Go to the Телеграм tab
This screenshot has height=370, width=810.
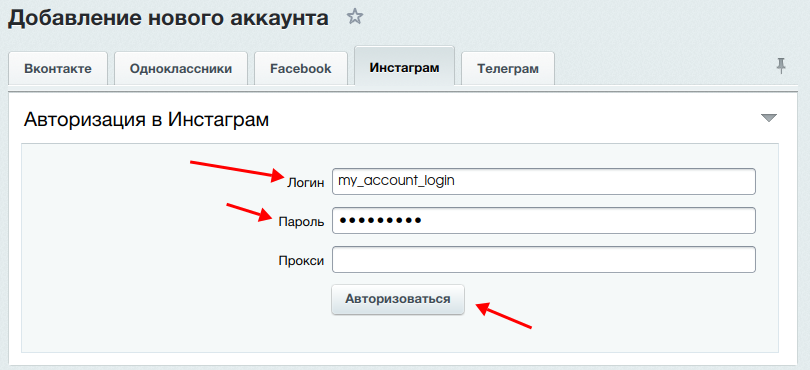(x=508, y=68)
